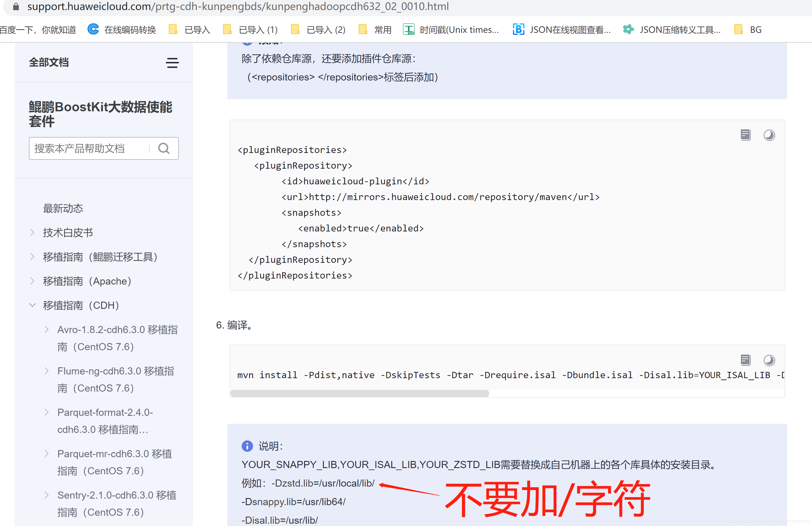
Task: Click the '6. 编译。' step text
Action: [x=234, y=325]
